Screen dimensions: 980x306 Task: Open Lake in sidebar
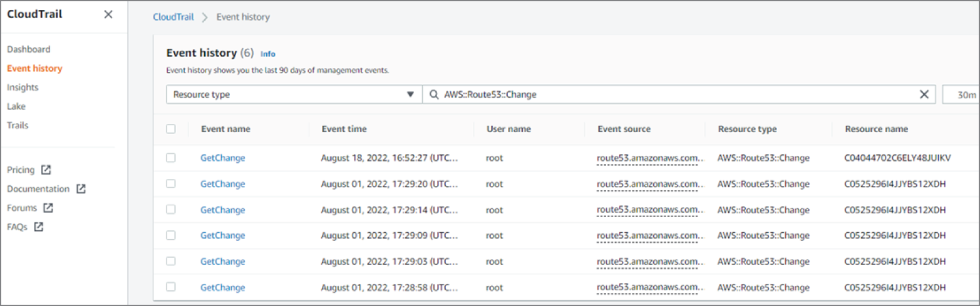[x=16, y=106]
